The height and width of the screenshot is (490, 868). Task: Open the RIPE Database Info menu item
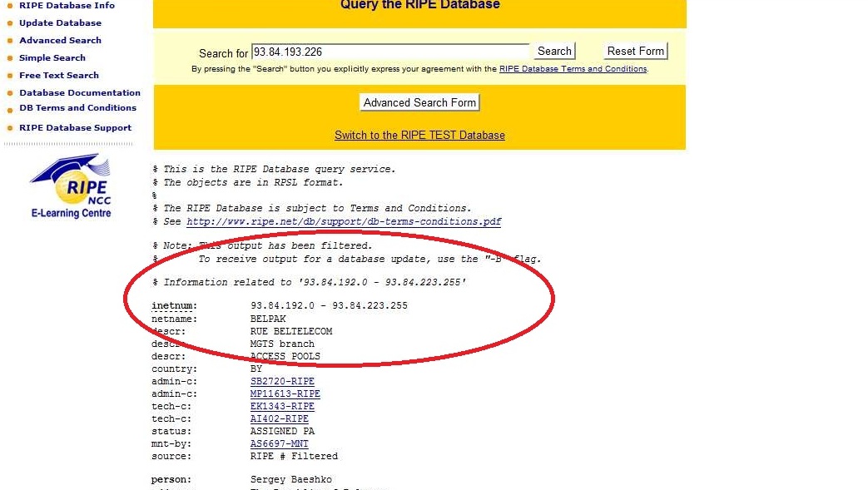pos(67,6)
